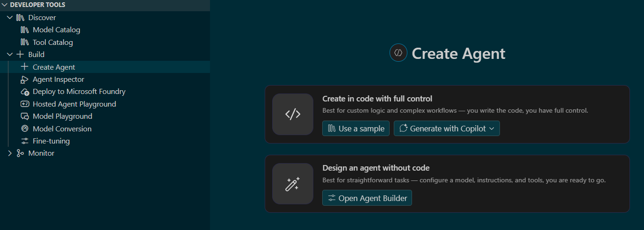Click the Build plus icon
The image size is (644, 230).
(x=20, y=54)
